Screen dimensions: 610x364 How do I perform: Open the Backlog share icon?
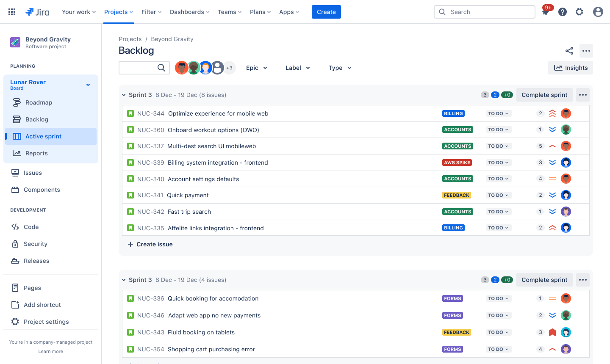(x=569, y=50)
